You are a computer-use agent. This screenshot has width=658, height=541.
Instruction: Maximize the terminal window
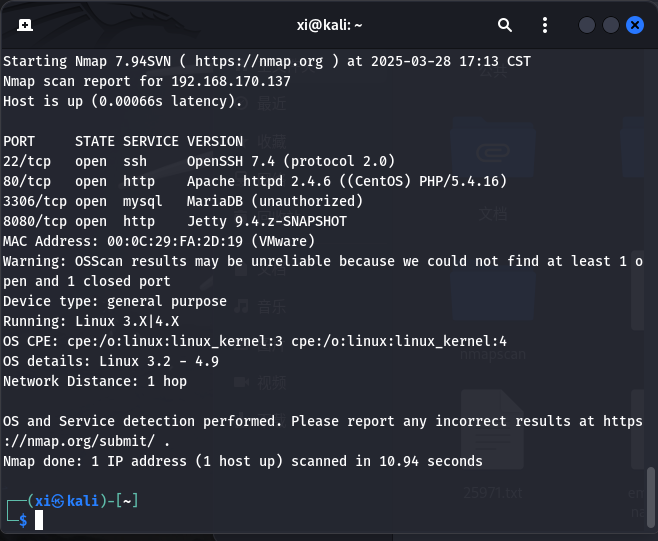click(x=611, y=25)
